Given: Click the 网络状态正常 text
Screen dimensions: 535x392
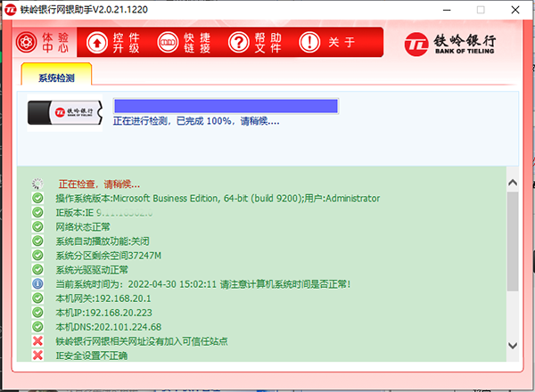Looking at the screenshot, I should click(x=83, y=227).
